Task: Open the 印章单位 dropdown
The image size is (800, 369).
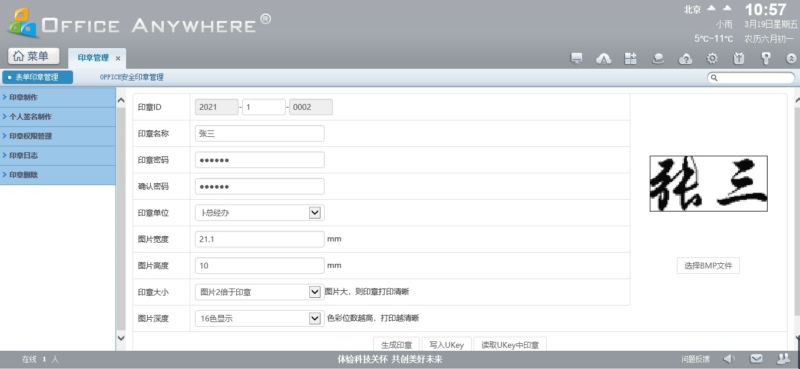Action: coord(260,213)
